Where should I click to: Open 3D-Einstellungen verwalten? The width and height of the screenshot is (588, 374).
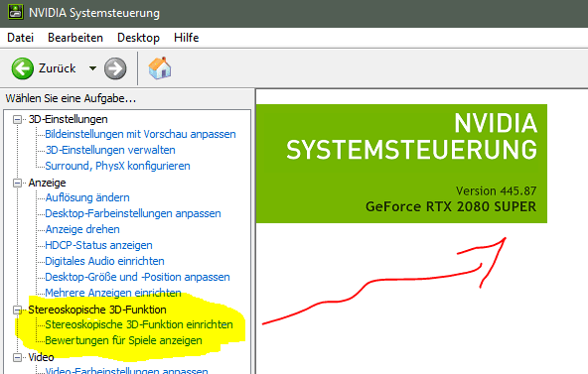(x=110, y=150)
